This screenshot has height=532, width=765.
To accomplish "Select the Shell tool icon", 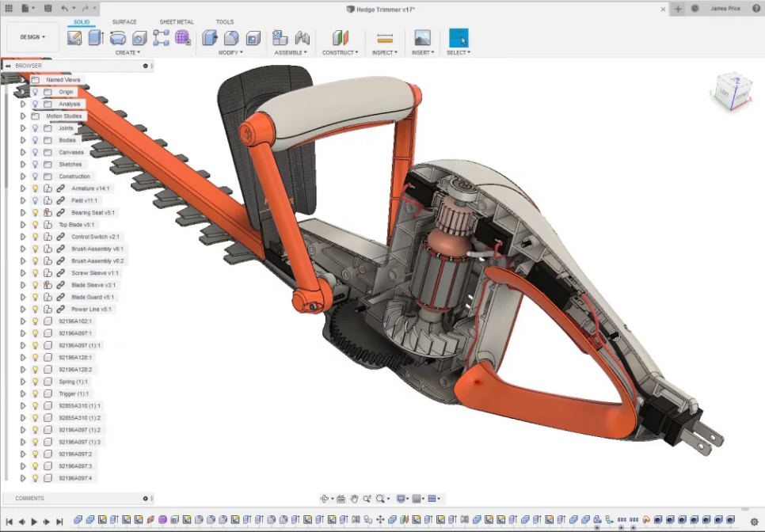I will 253,38.
